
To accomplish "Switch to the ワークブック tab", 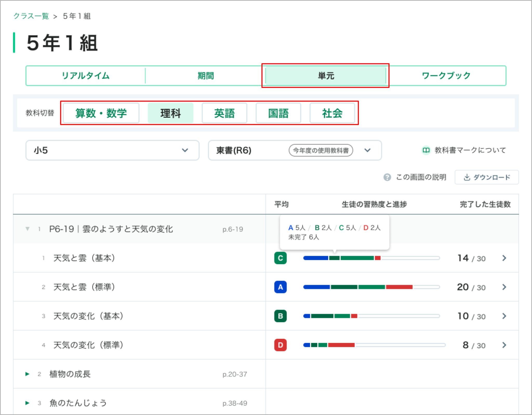I will click(x=446, y=76).
